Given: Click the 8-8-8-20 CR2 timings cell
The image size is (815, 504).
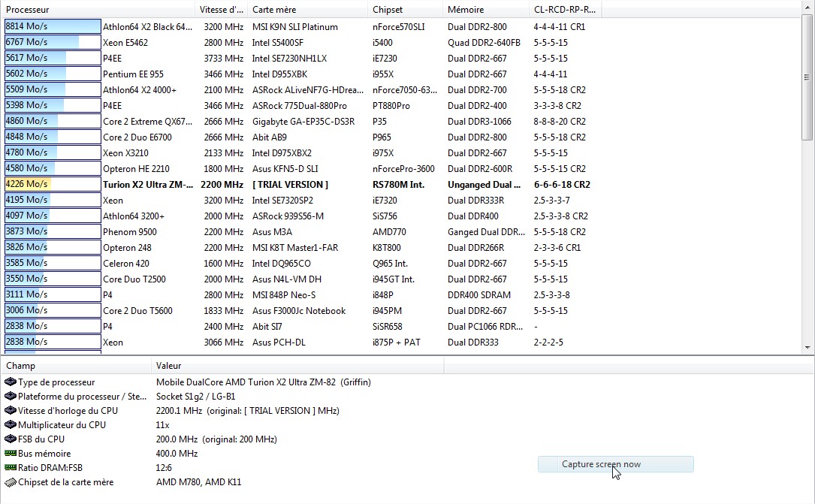Looking at the screenshot, I should coord(560,121).
